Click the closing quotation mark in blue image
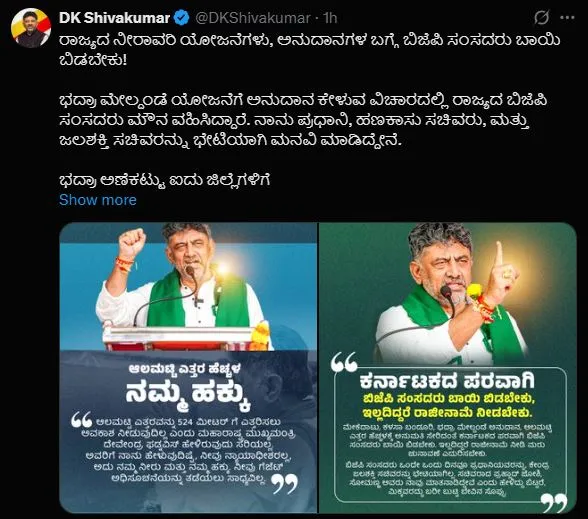588x519 pixels. (285, 483)
